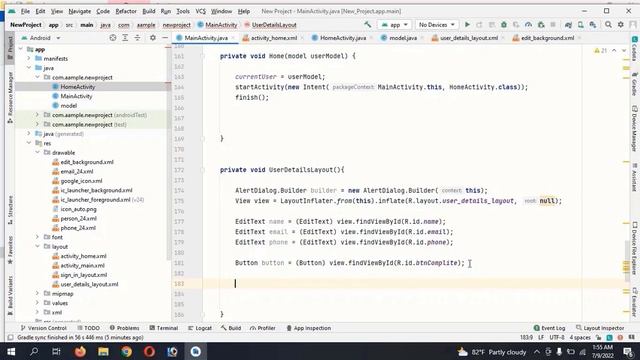Click the UTF-8 encoding status entry
Image resolution: width=640 pixels, height=360 pixels.
(x=557, y=338)
